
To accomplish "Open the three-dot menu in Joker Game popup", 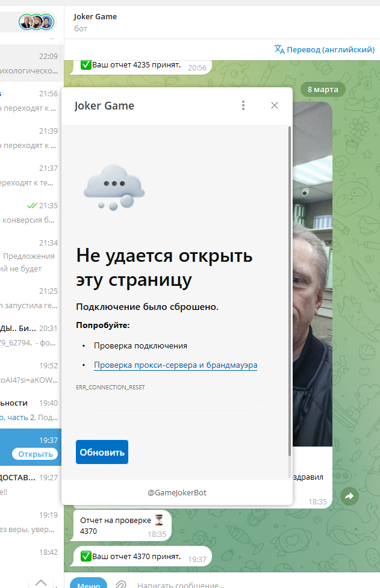I will (243, 105).
